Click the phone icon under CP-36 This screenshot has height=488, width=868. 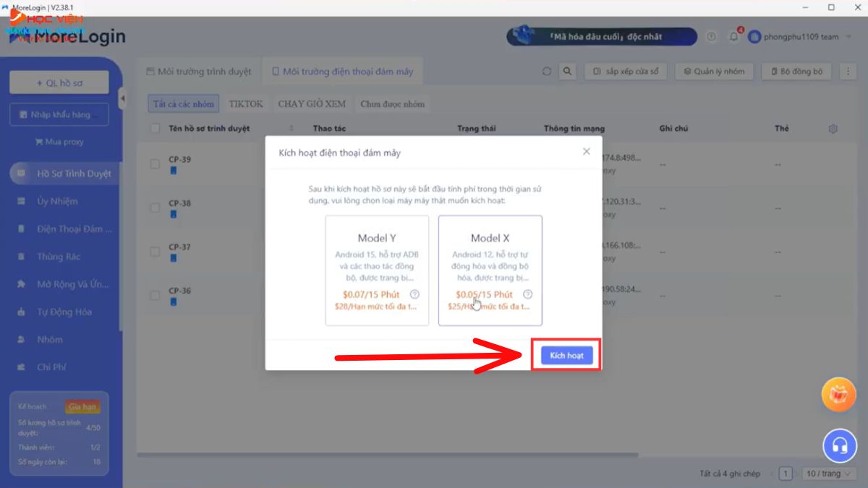174,301
